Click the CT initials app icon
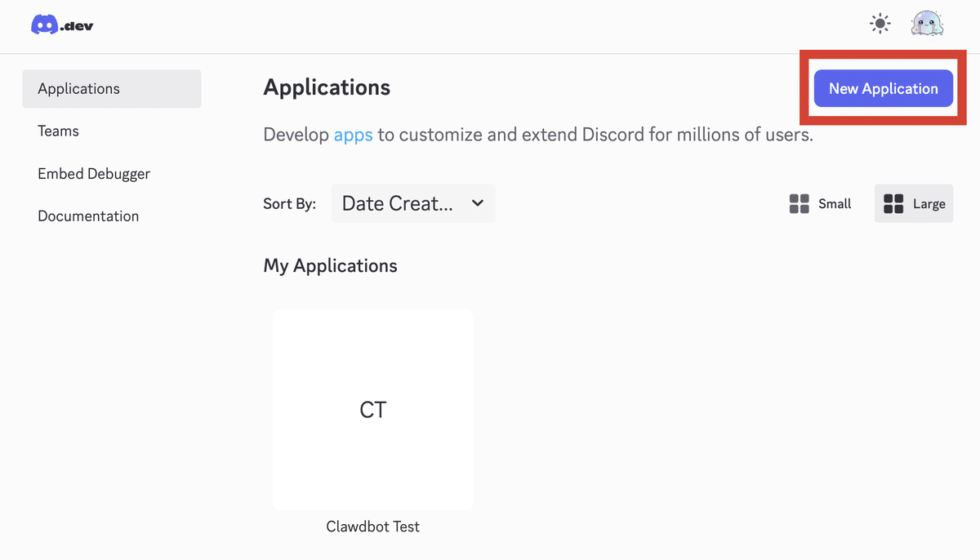This screenshot has width=980, height=560. (x=373, y=410)
